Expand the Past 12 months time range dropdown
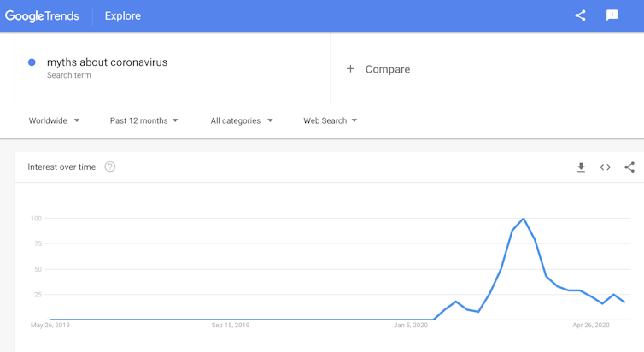 click(x=143, y=120)
